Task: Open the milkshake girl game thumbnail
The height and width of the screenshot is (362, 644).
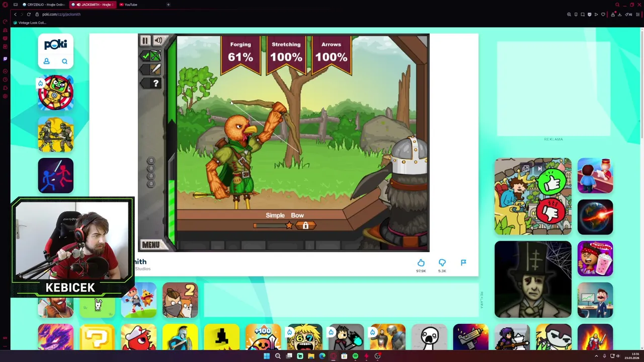Action: 595,258
